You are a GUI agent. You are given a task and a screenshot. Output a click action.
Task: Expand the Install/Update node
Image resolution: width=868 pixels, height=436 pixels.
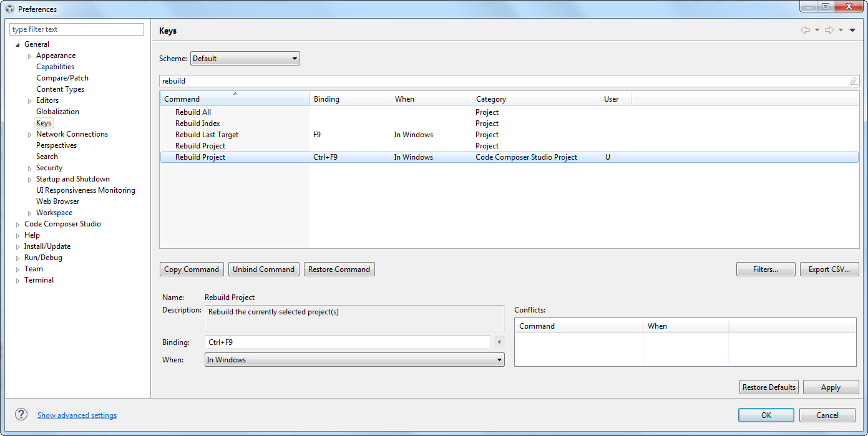pos(18,247)
